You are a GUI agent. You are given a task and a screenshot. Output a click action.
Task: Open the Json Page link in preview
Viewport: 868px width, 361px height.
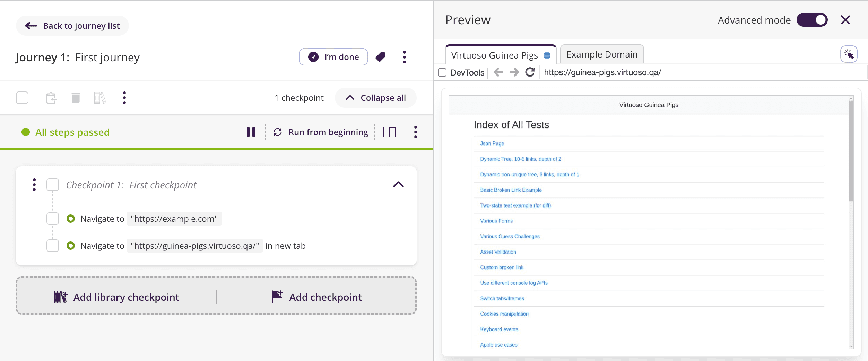pyautogui.click(x=491, y=143)
